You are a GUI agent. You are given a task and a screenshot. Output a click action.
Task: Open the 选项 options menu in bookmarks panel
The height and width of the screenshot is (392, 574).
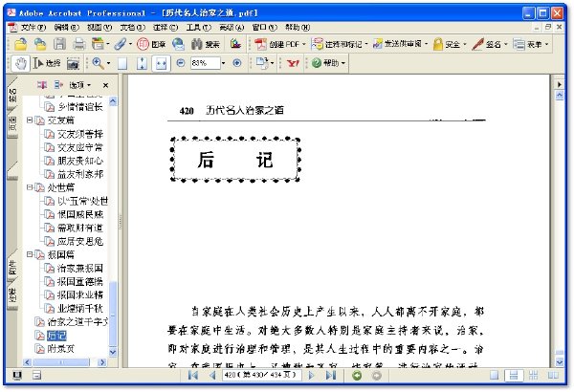point(79,85)
